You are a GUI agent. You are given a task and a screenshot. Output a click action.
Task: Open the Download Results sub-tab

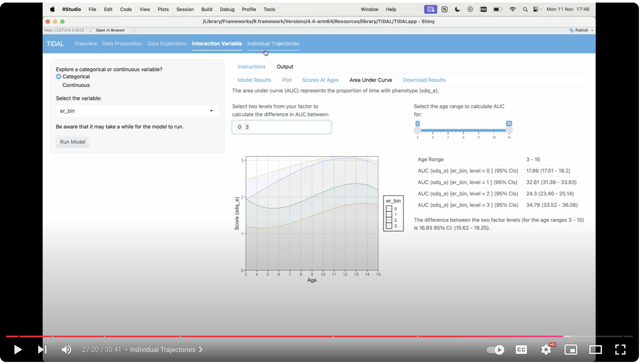424,80
